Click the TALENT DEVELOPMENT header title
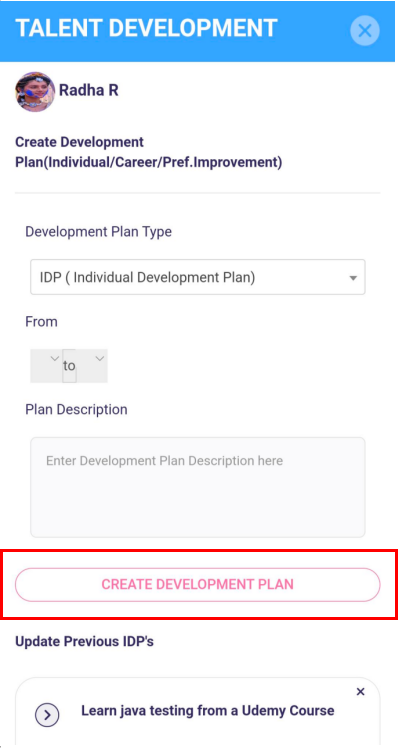This screenshot has height=748, width=405. coord(146,28)
